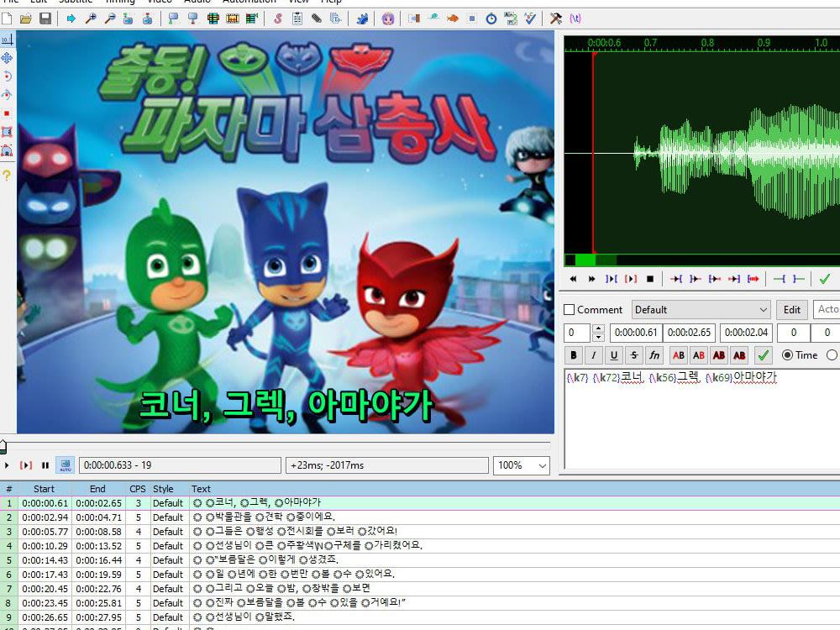This screenshot has height=630, width=840.
Task: Open visual typesetting help question mark
Action: [x=7, y=176]
